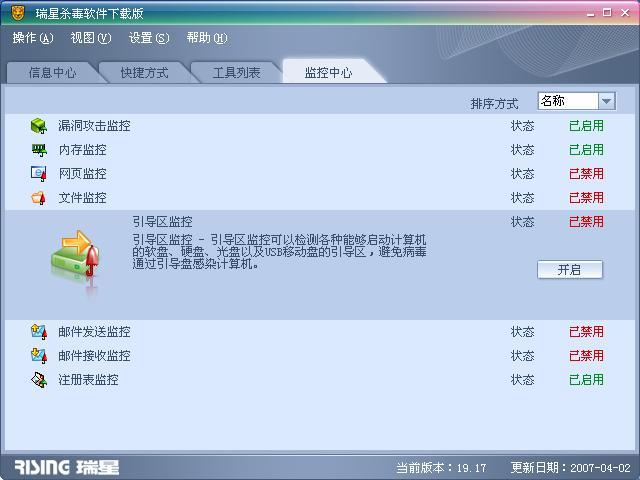Select the 网页监控 browser icon
Viewport: 640px width, 480px height.
(x=39, y=174)
